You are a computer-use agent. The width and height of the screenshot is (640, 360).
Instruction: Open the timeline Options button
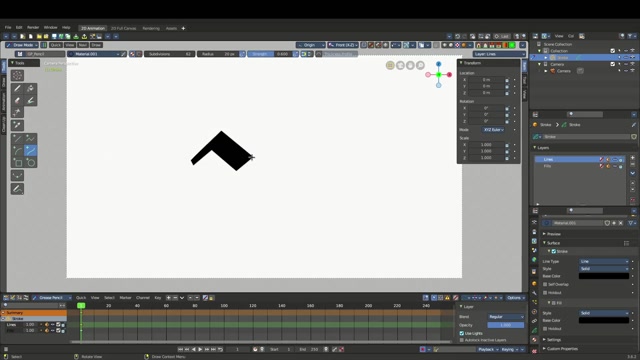[516, 298]
